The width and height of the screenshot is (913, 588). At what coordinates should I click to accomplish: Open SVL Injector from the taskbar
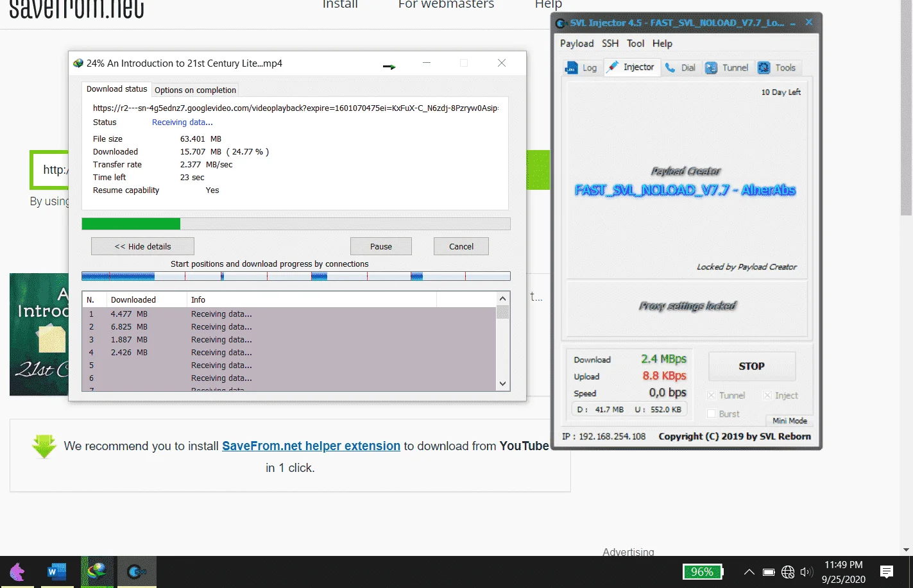137,571
